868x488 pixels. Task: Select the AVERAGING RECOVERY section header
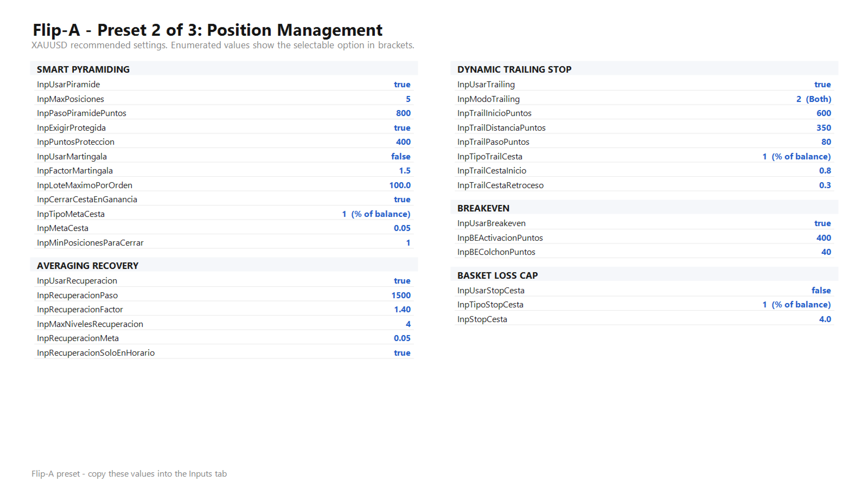click(x=87, y=266)
